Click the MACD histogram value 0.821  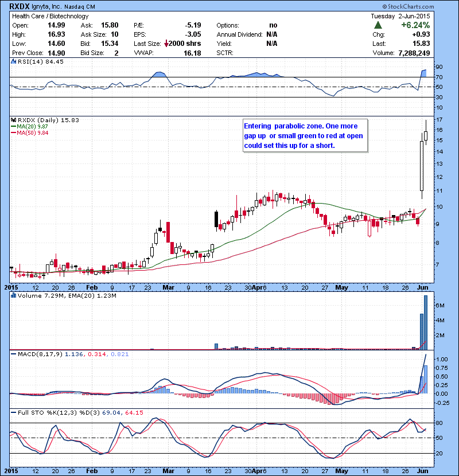pyautogui.click(x=120, y=354)
